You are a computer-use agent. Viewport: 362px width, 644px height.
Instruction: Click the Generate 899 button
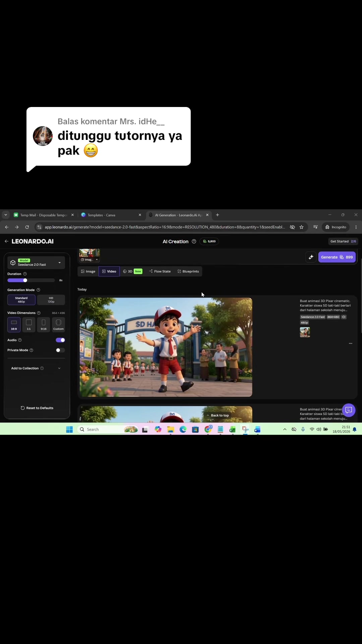click(x=337, y=257)
